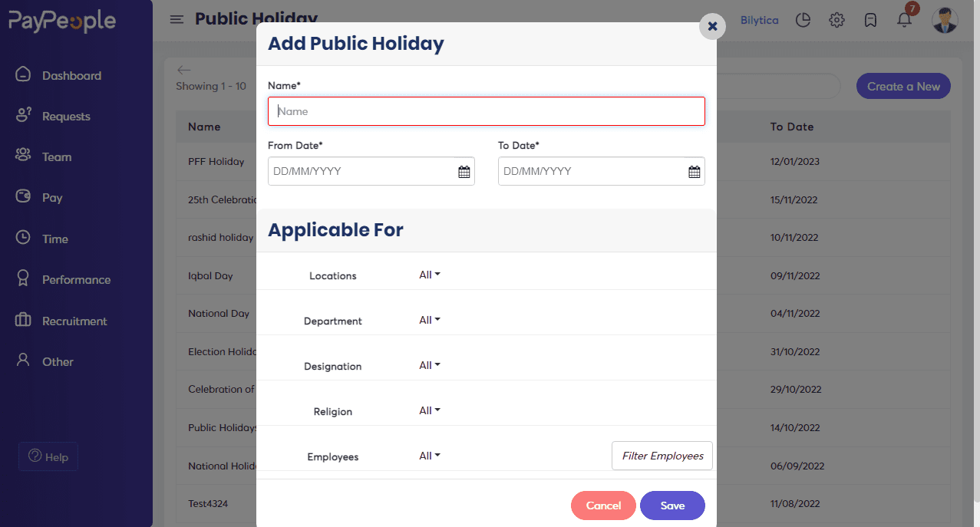The width and height of the screenshot is (980, 527).
Task: Expand the Locations All dropdown
Action: pos(430,275)
